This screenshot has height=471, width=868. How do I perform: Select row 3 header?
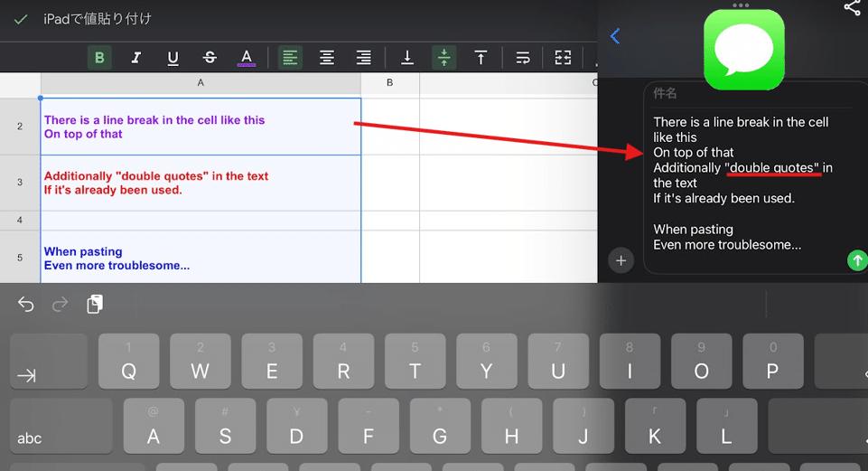20,183
